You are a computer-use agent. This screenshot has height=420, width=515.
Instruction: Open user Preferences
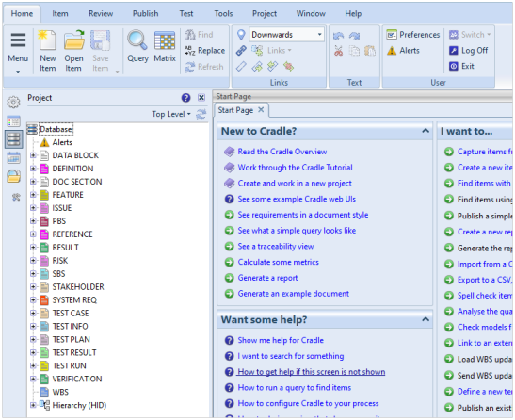413,35
